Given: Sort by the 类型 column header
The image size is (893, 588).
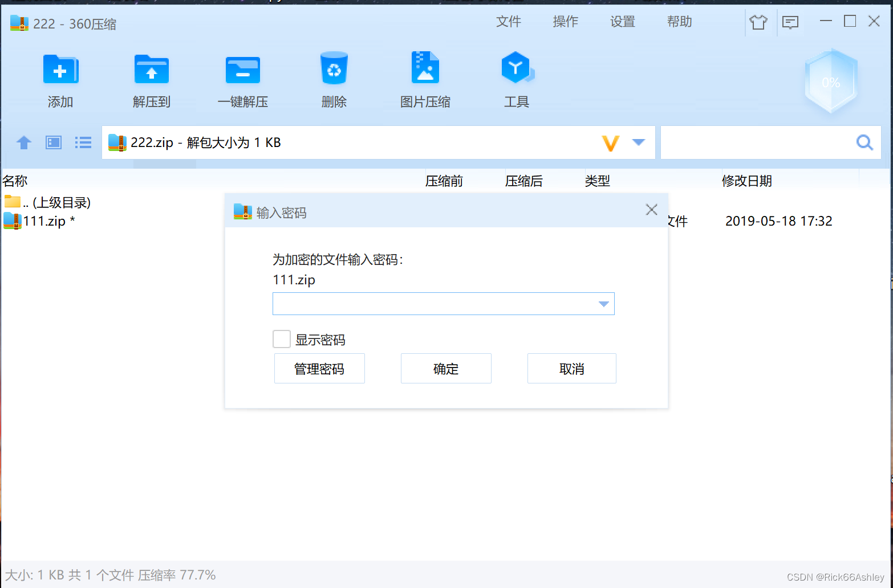Looking at the screenshot, I should tap(598, 181).
